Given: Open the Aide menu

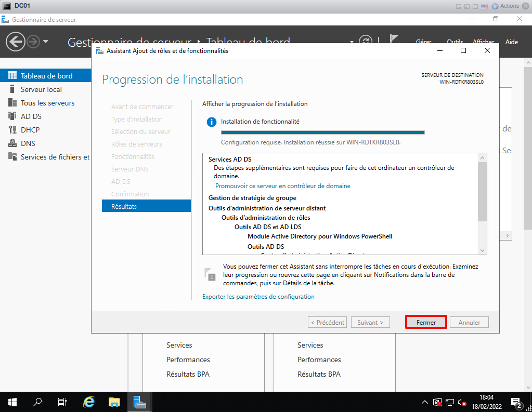Looking at the screenshot, I should pyautogui.click(x=512, y=42).
